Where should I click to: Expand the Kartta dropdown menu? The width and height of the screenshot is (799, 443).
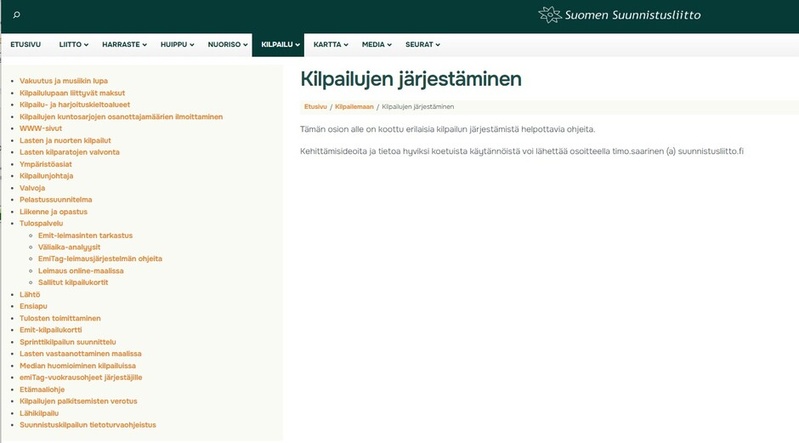point(330,45)
